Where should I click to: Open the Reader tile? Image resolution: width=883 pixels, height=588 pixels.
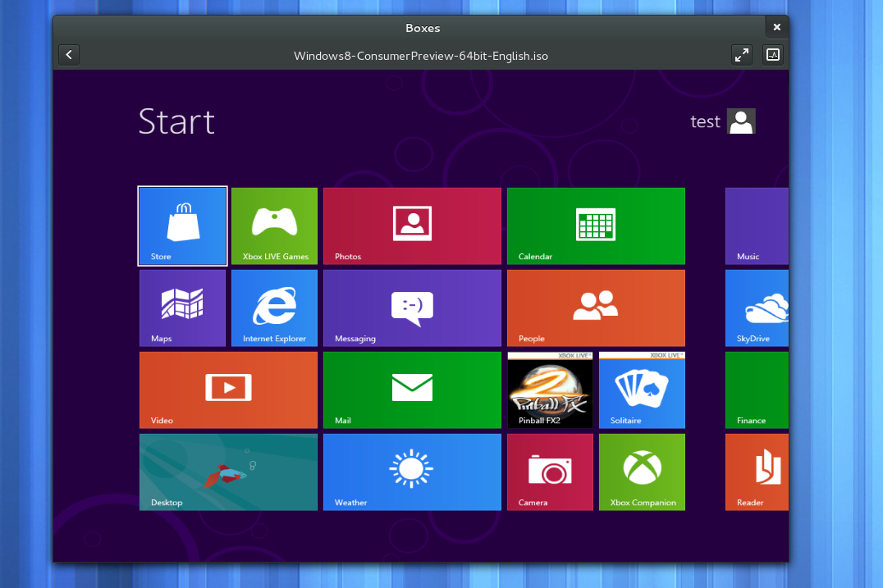tap(757, 472)
